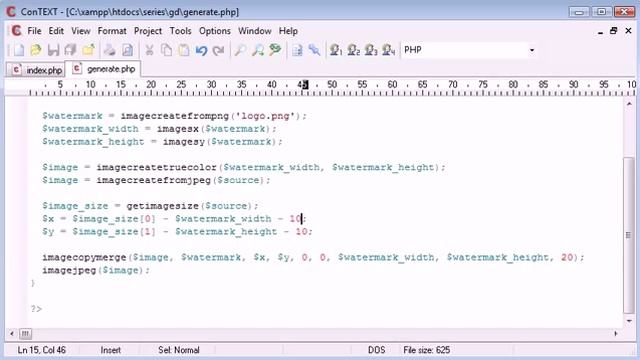Click 'Ln 15, Col 46' in the status bar

coord(42,350)
